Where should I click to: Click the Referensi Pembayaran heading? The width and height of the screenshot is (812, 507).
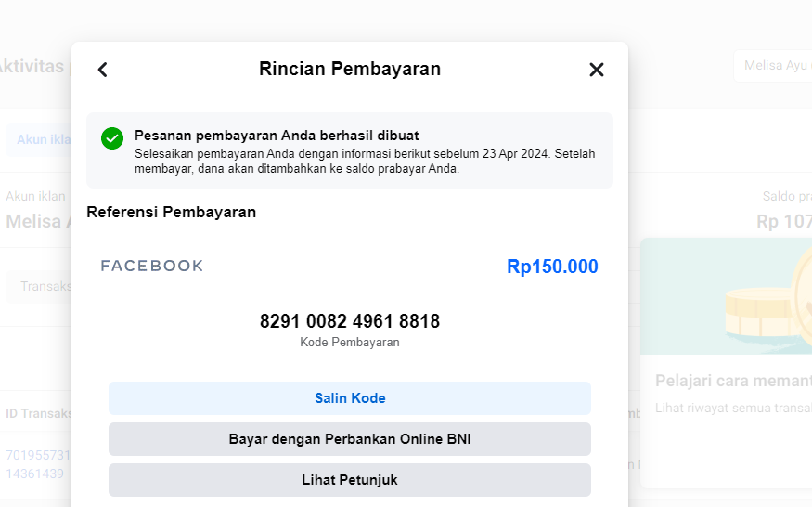pyautogui.click(x=171, y=212)
